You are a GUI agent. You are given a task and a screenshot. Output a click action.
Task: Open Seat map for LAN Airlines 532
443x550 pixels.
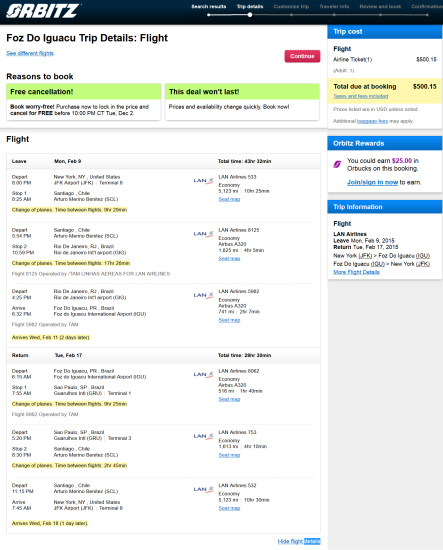(x=229, y=508)
